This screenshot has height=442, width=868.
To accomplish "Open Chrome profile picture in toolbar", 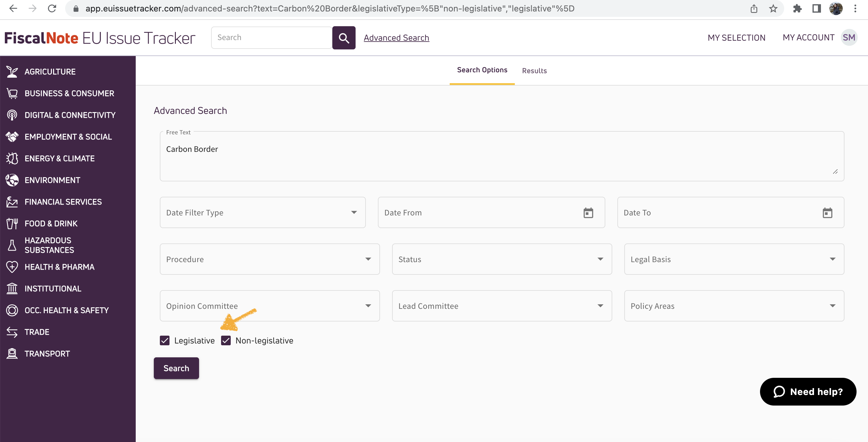I will (836, 8).
